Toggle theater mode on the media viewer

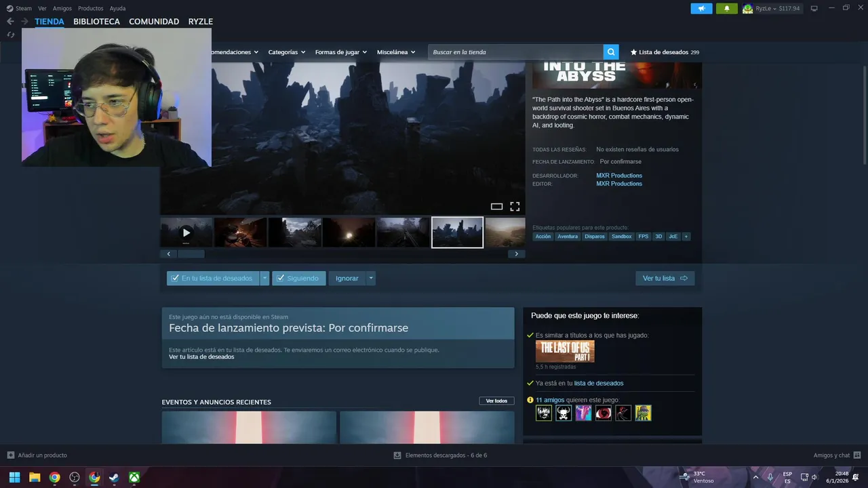click(496, 207)
